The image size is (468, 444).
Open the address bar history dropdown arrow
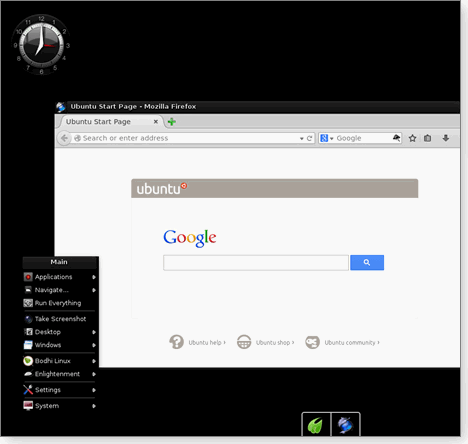pos(301,138)
